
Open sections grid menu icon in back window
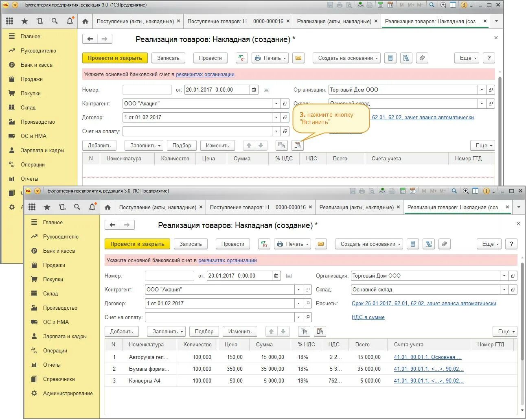point(10,21)
